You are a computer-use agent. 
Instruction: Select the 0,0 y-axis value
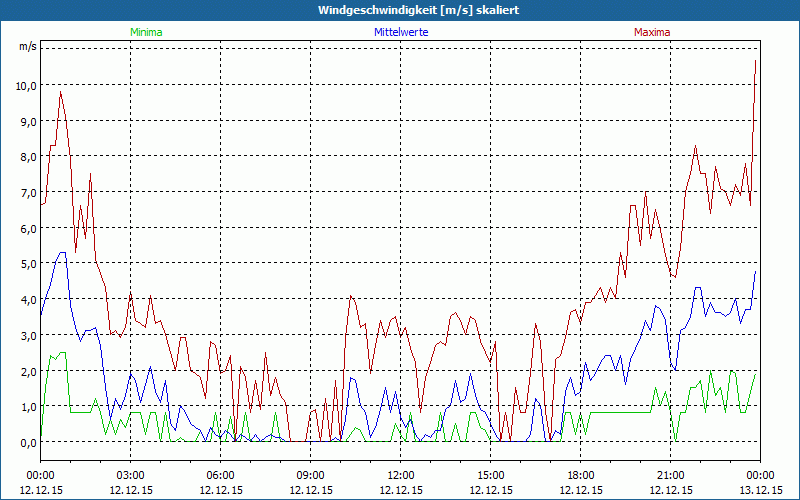(29, 442)
